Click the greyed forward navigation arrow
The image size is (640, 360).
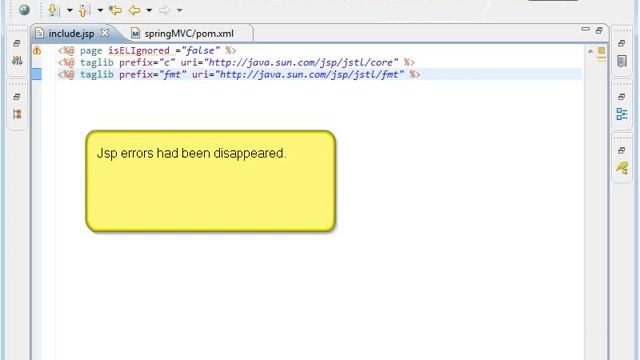pyautogui.click(x=164, y=10)
